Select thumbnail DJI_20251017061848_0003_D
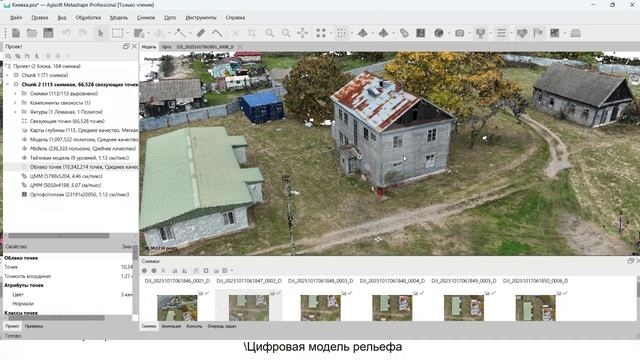The height and width of the screenshot is (360, 640). [x=320, y=307]
